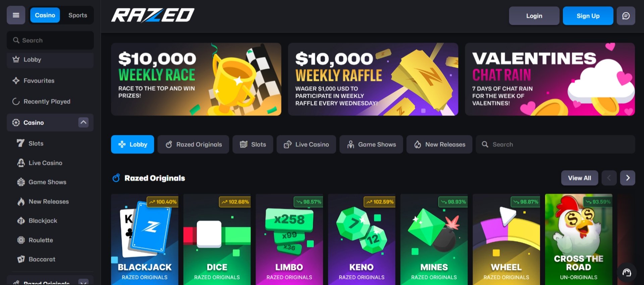Open the hamburger menu icon
The height and width of the screenshot is (285, 644).
click(x=16, y=15)
